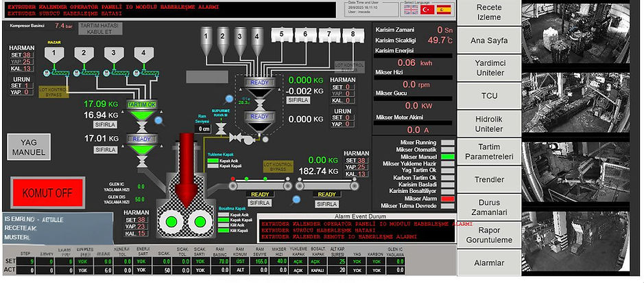Toggle the KOMUT OFF command button
This screenshot has width=644, height=283.
point(47,192)
